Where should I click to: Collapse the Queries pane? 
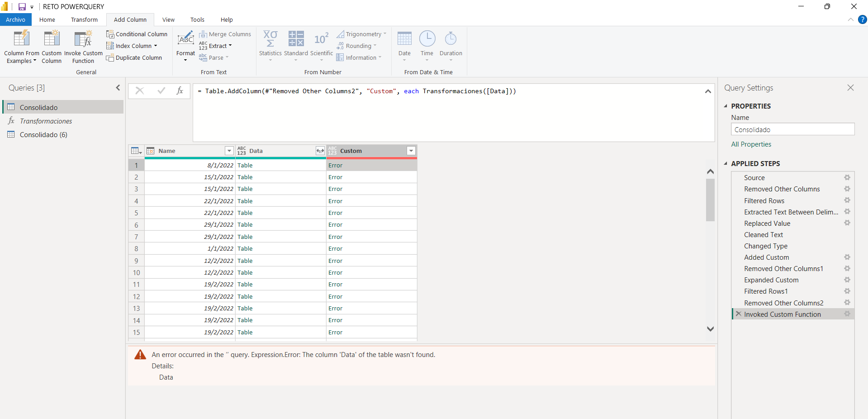[118, 88]
